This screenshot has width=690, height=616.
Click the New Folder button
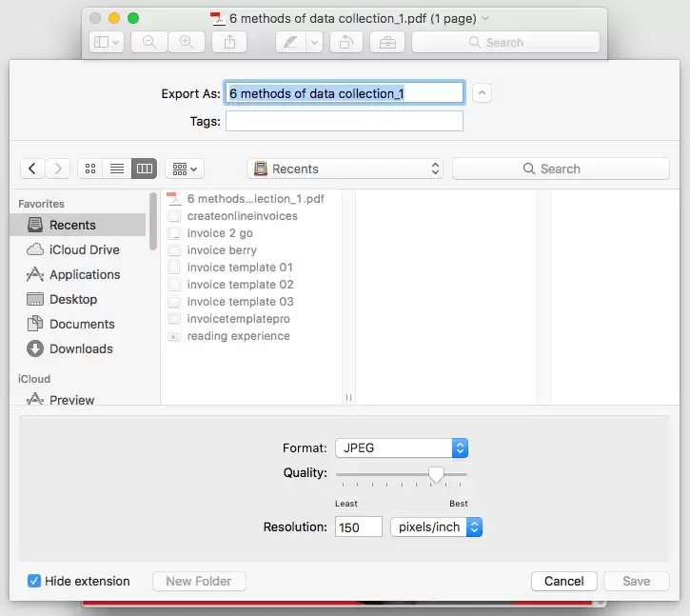(x=198, y=581)
